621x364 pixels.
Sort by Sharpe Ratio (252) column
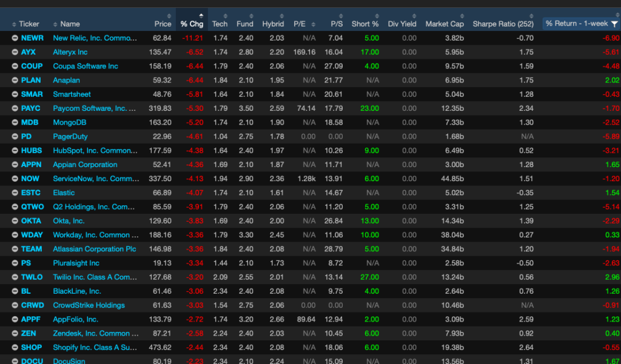coord(503,24)
